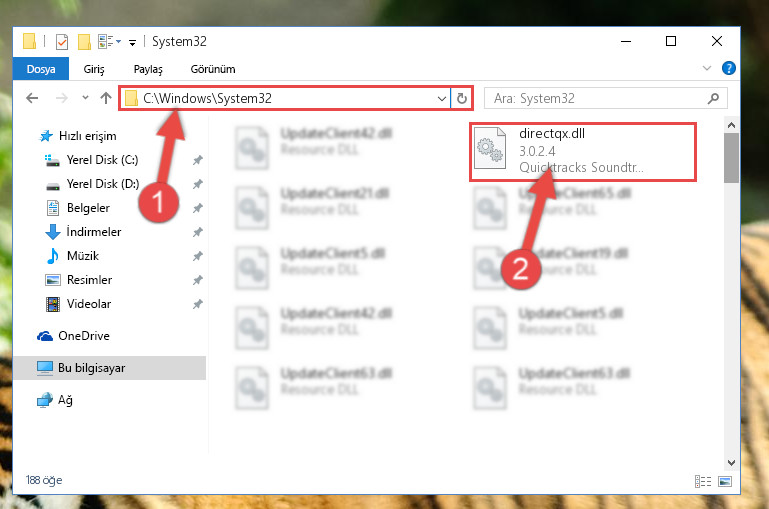Switch to large thumbnails view icon
The image size is (769, 509).
(725, 482)
